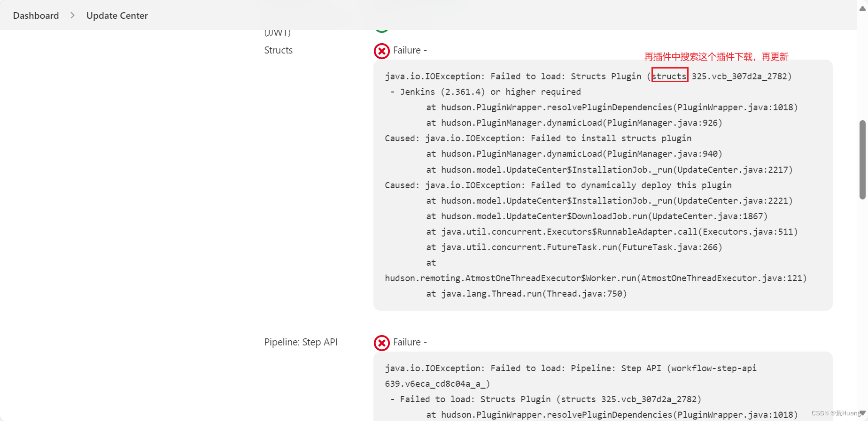Viewport: 868px width, 421px height.
Task: Click the vertical scrollbar thumb
Action: (862, 160)
